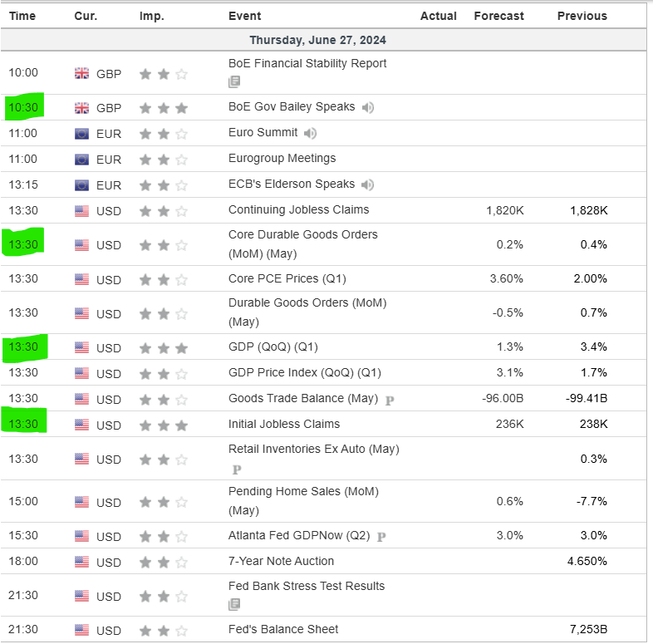
Task: Click P icon under Retail Inventories Ex Auto
Action: point(236,469)
